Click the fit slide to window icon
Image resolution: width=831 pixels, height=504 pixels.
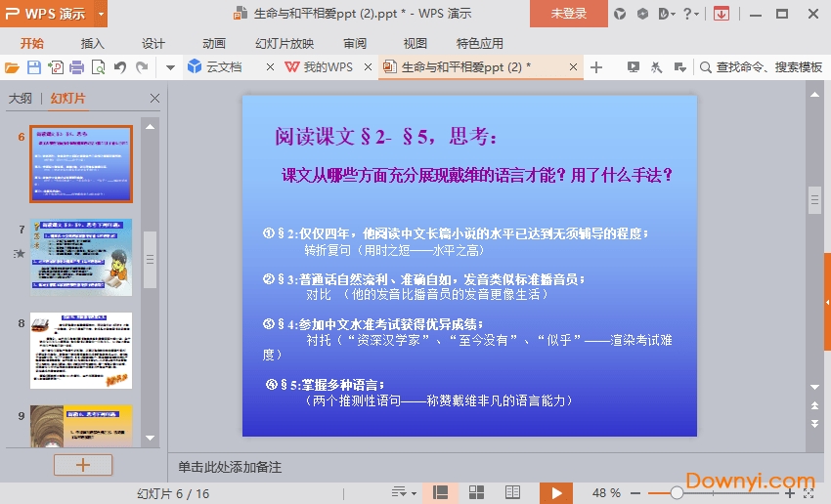click(809, 493)
